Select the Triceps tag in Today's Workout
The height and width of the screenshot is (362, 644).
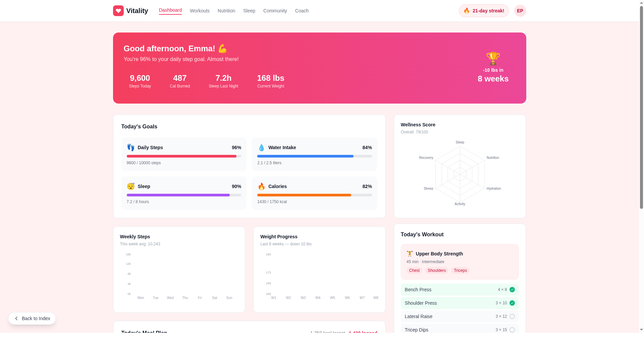tap(460, 270)
